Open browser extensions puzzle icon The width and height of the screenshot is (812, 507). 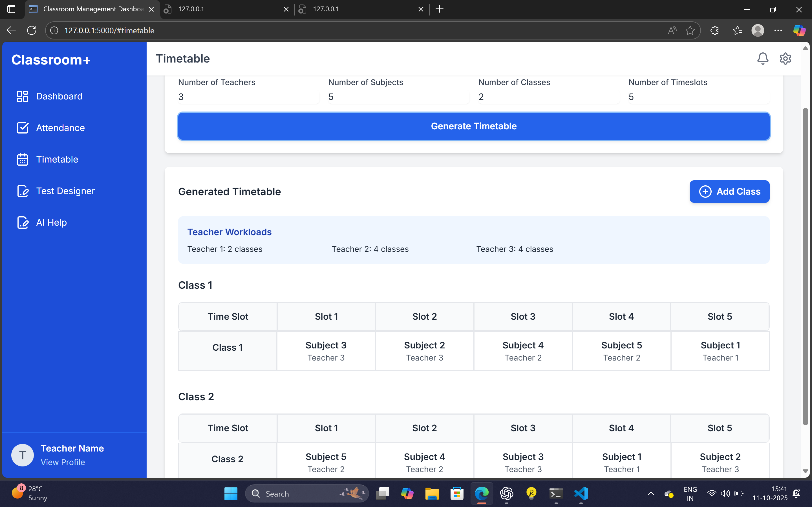pos(714,30)
